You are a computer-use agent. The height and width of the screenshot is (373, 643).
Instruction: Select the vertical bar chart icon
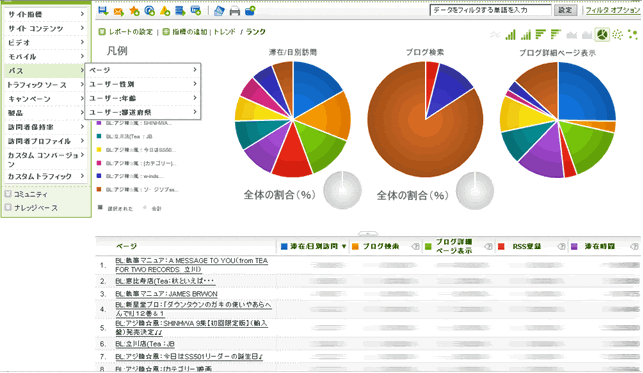(510, 35)
